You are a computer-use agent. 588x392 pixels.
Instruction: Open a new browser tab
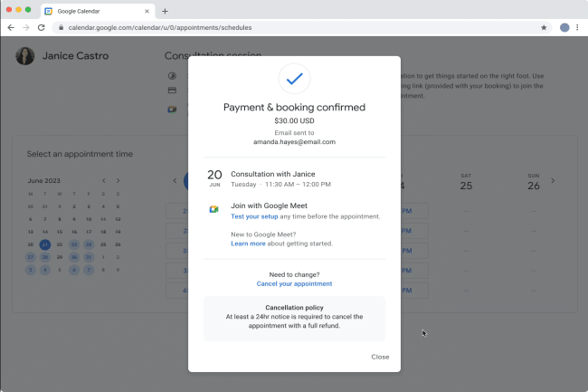pos(165,11)
